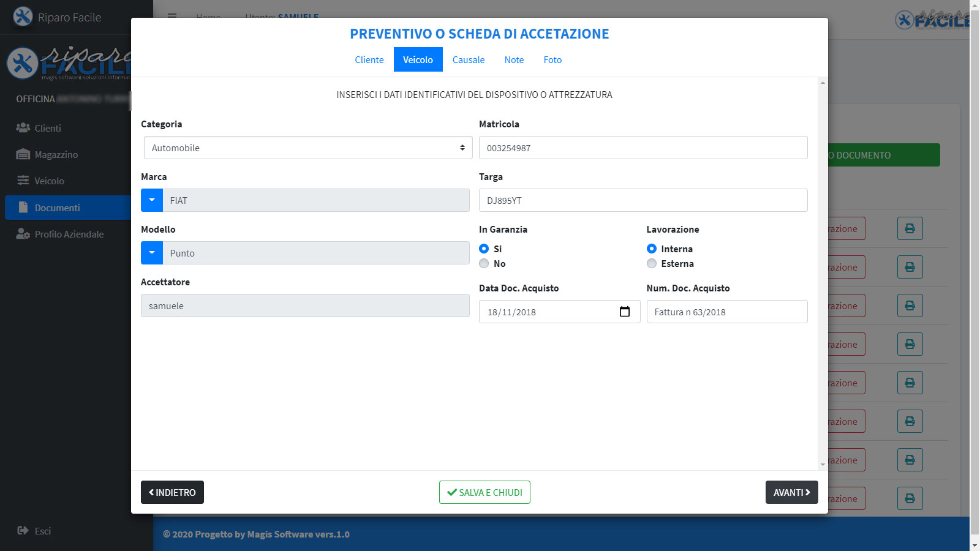
Task: Click the Marca FIAT text field
Action: [x=316, y=200]
